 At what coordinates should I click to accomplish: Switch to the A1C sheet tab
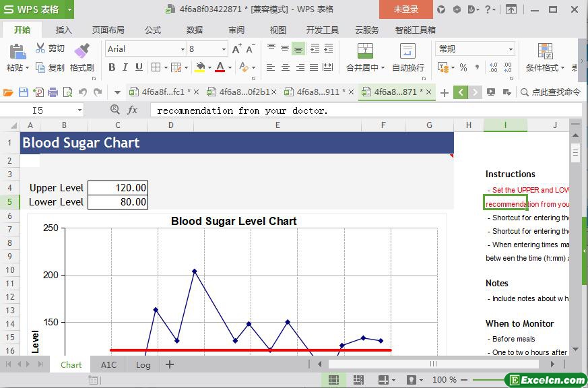click(108, 364)
